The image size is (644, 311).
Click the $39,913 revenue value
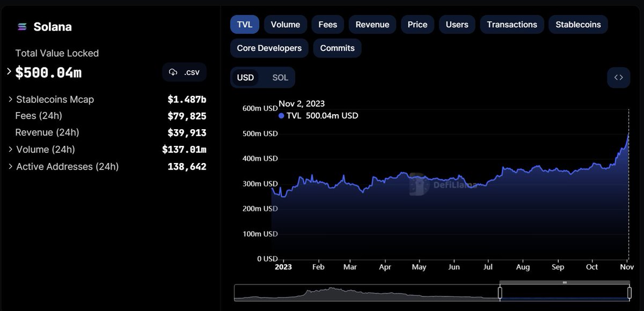pos(187,133)
